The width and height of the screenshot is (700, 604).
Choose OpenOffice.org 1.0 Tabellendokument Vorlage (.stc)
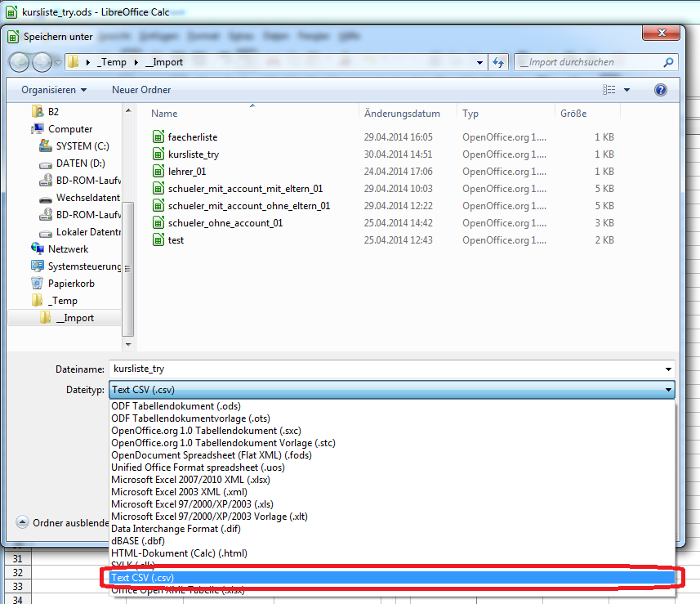point(392,443)
